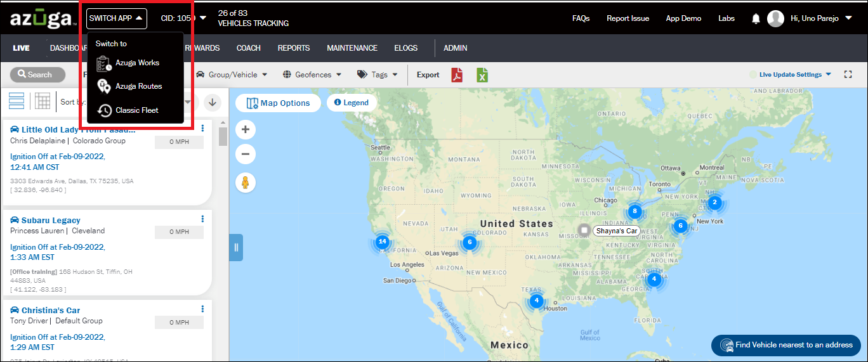Viewport: 868px width, 362px height.
Task: Open the FAQs link
Action: pos(581,18)
